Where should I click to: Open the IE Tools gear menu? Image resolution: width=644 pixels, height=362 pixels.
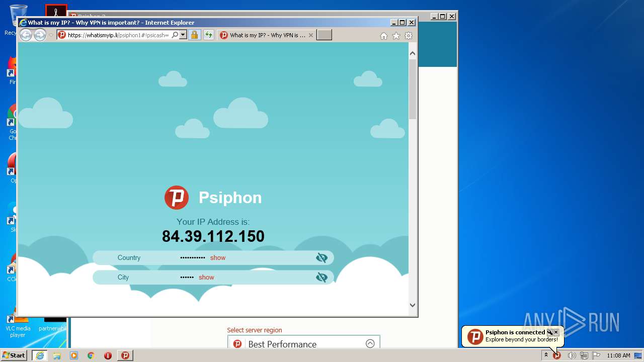pyautogui.click(x=409, y=36)
